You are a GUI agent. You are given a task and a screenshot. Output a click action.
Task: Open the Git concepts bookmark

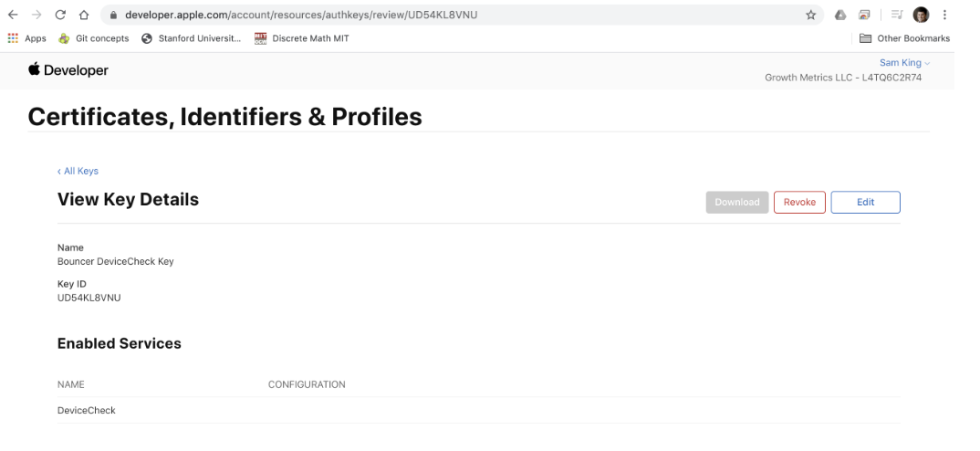[x=94, y=38]
